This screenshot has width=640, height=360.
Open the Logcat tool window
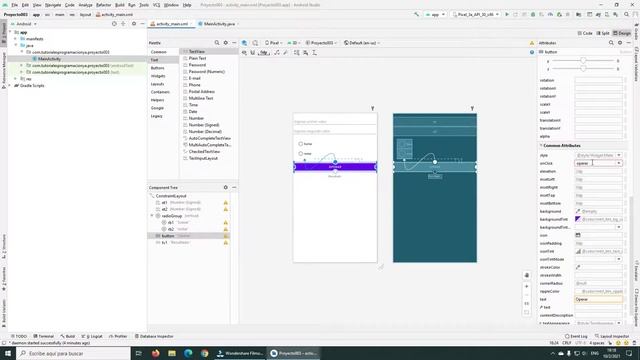(92, 336)
